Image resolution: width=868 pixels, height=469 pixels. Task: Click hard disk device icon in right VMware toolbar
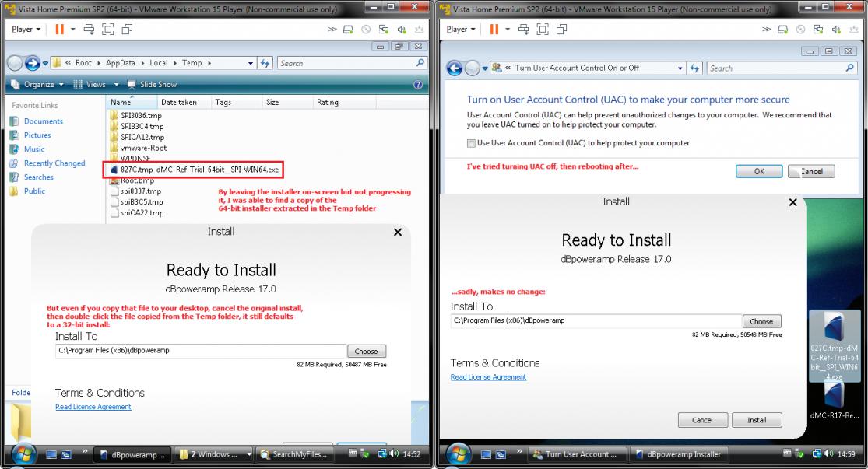782,30
